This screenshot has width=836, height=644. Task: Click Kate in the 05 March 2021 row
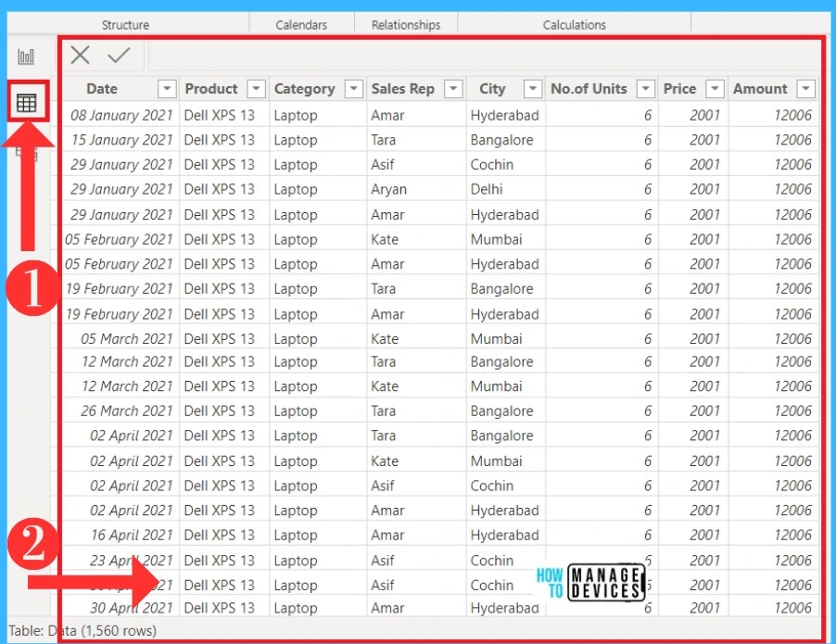385,338
